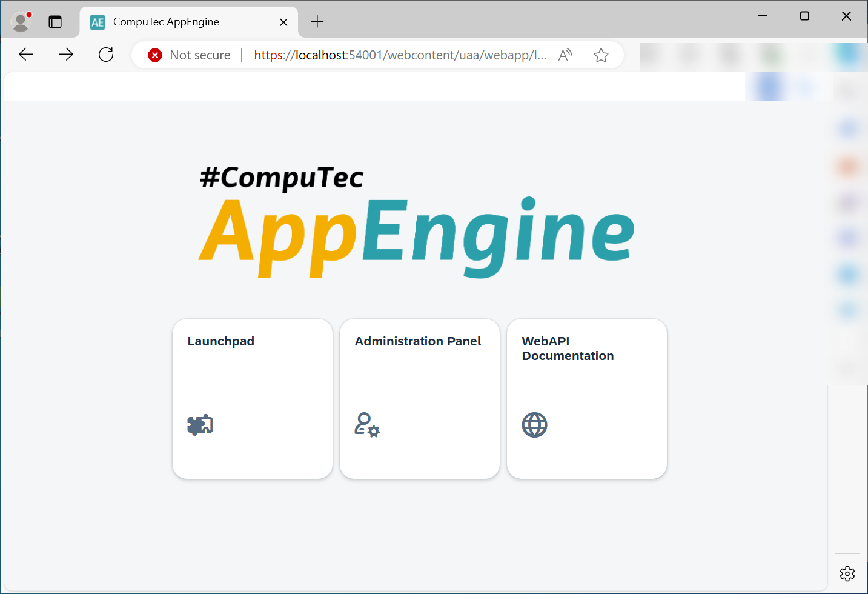
Task: Open a new tab with plus button
Action: click(317, 22)
